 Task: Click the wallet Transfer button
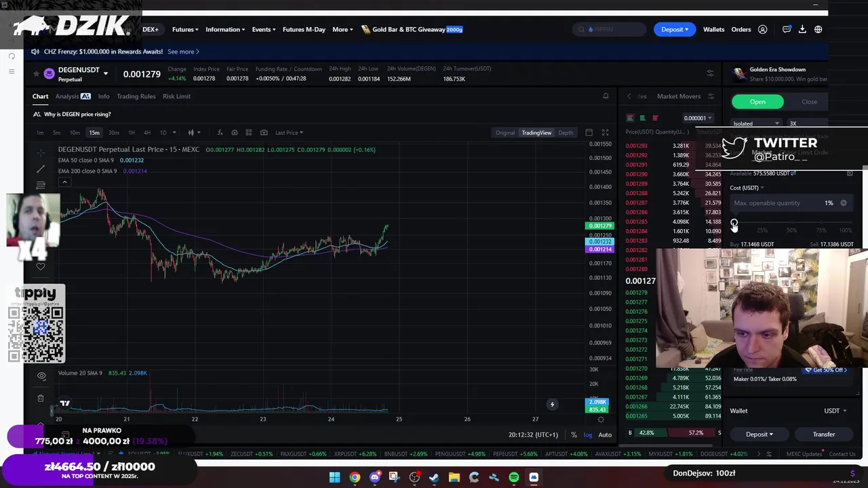(x=824, y=434)
